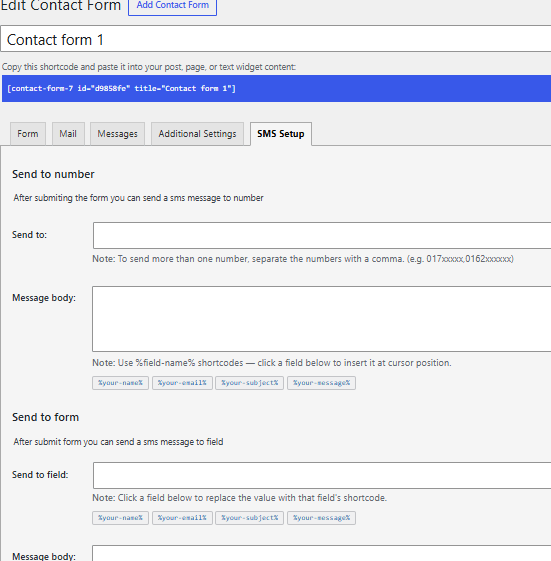Open the Mail tab
Viewport: 551px width, 561px height.
(x=68, y=134)
